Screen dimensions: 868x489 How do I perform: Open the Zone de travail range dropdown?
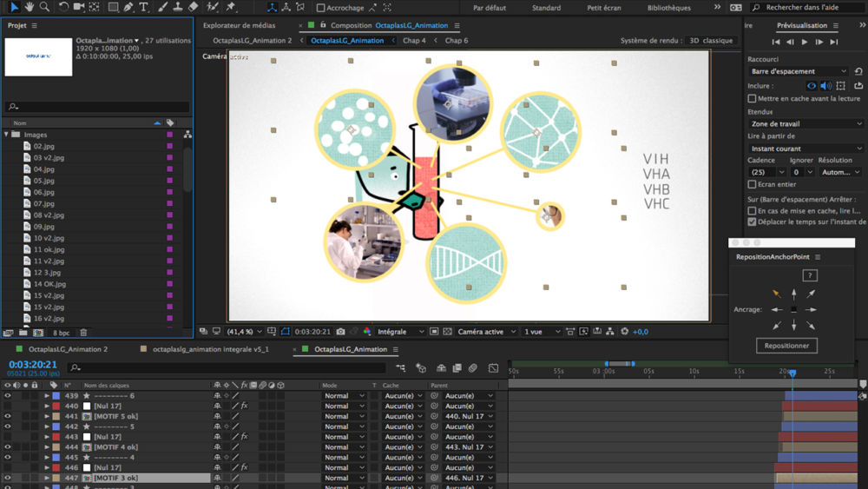[806, 123]
